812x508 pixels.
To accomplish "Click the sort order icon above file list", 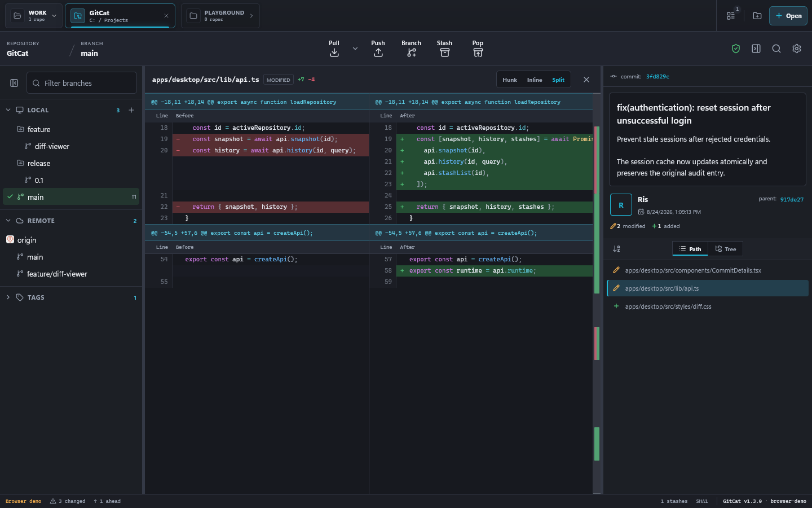I will click(616, 249).
